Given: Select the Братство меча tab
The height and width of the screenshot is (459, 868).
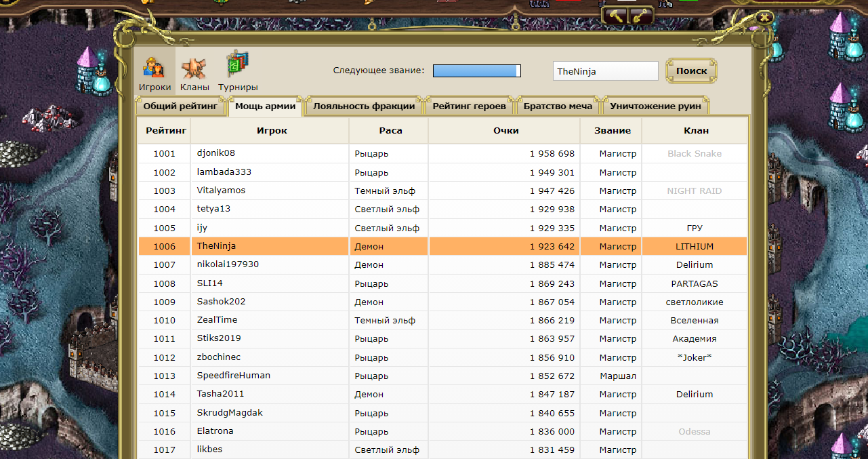Looking at the screenshot, I should 558,106.
